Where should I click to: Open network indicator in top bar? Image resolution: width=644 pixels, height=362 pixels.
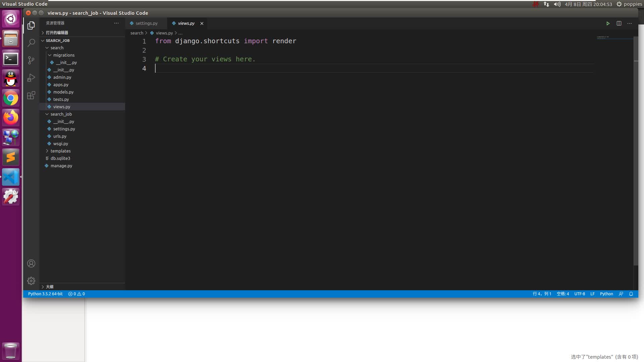click(546, 4)
